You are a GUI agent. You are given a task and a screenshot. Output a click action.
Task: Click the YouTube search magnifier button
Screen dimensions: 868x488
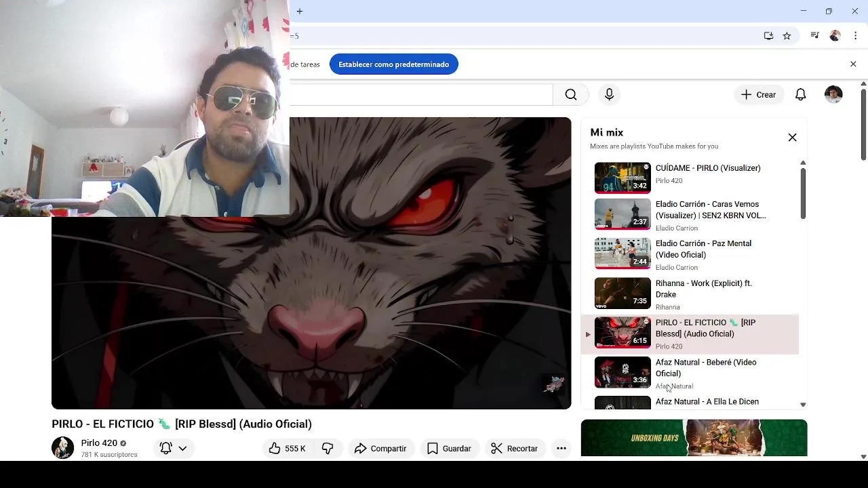click(571, 95)
